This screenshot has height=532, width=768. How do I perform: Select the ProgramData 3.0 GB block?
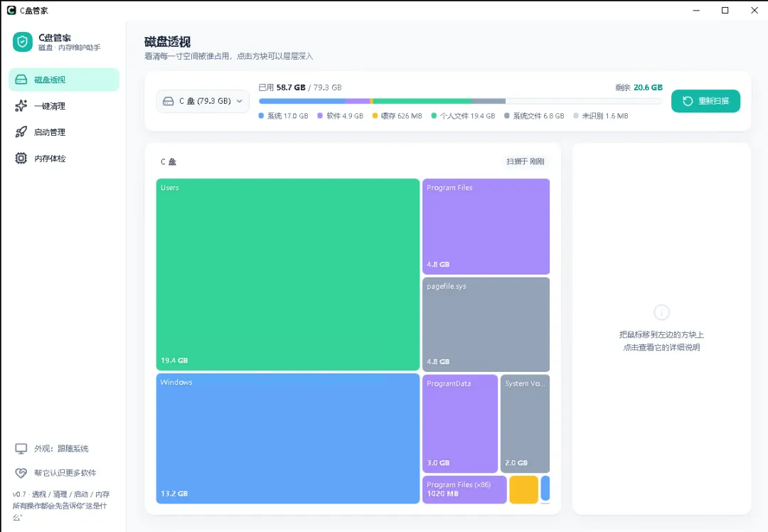[460, 424]
